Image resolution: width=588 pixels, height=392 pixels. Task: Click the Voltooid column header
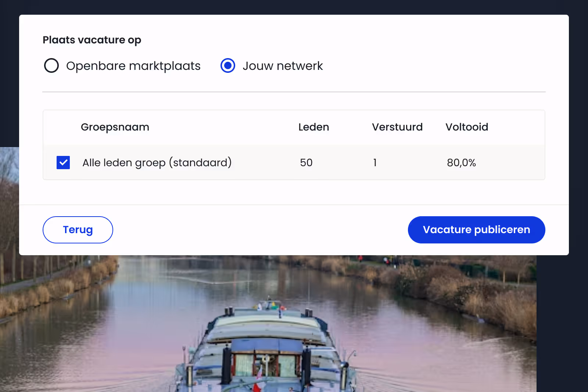point(467,127)
